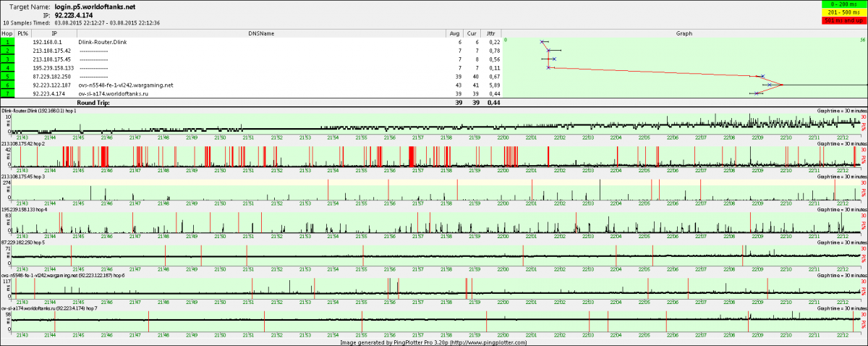Click the Avg column header
The height and width of the screenshot is (346, 868).
pyautogui.click(x=454, y=33)
